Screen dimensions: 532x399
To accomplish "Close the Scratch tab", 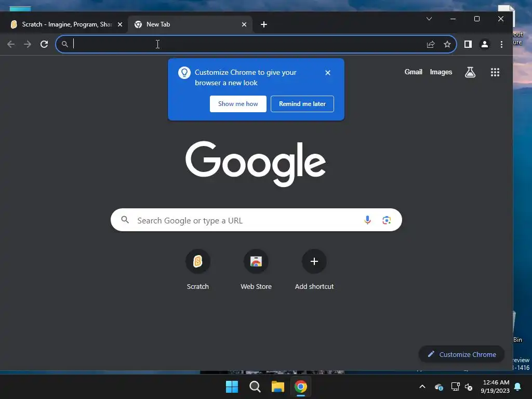I will coord(120,24).
